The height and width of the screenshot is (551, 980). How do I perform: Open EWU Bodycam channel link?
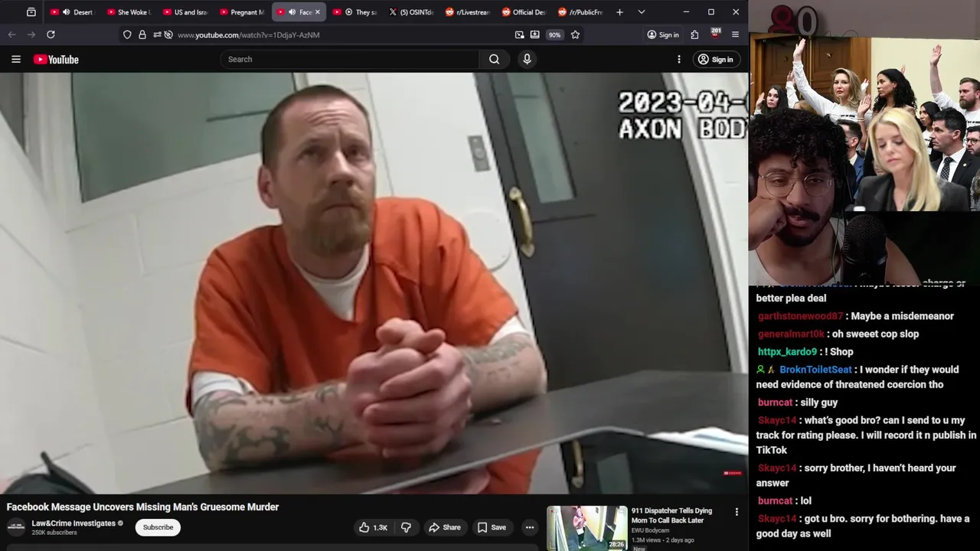pyautogui.click(x=651, y=530)
